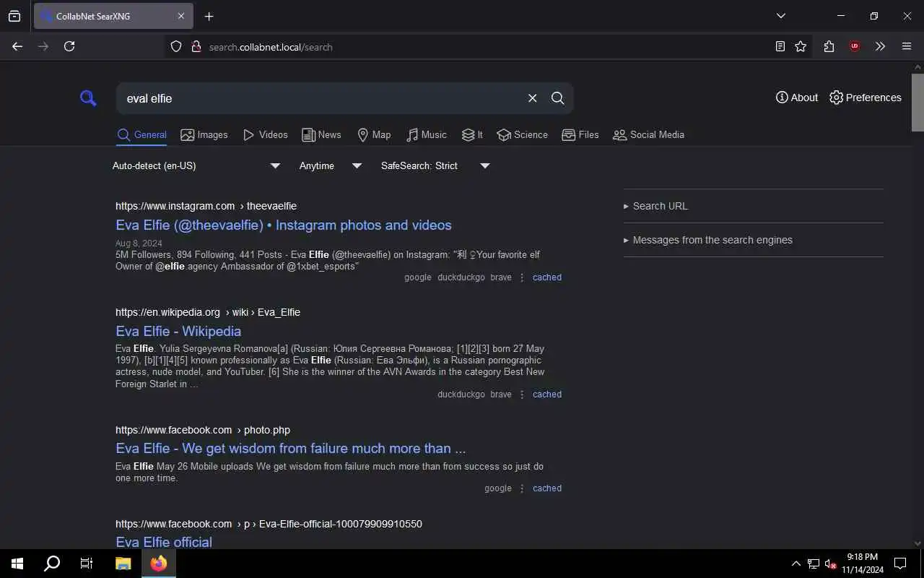Click the search query input field

(321, 98)
